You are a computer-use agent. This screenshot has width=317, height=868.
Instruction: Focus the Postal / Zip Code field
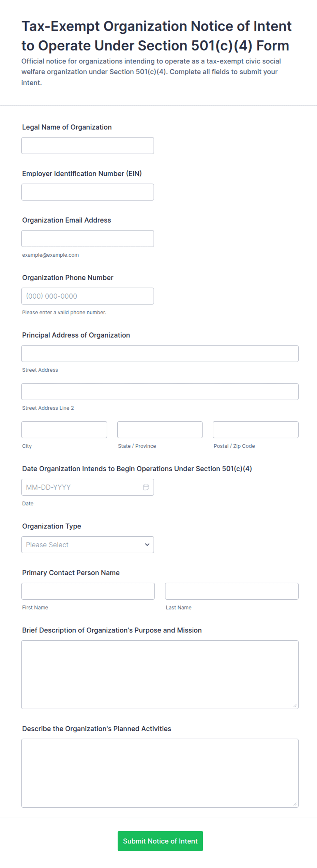point(256,430)
